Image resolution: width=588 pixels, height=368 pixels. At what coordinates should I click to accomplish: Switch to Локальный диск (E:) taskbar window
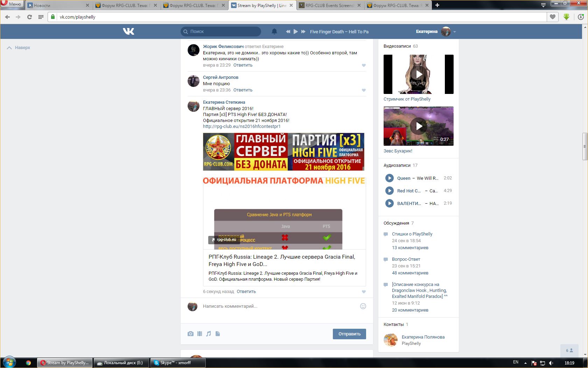121,363
